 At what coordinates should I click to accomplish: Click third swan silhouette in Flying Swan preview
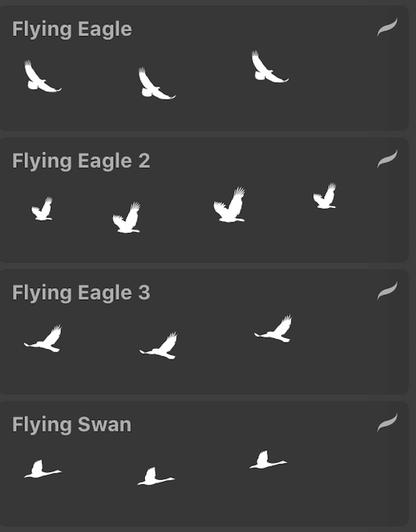click(268, 459)
